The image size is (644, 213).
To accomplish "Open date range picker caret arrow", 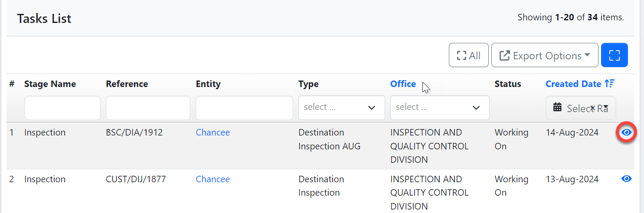I will click(x=606, y=107).
